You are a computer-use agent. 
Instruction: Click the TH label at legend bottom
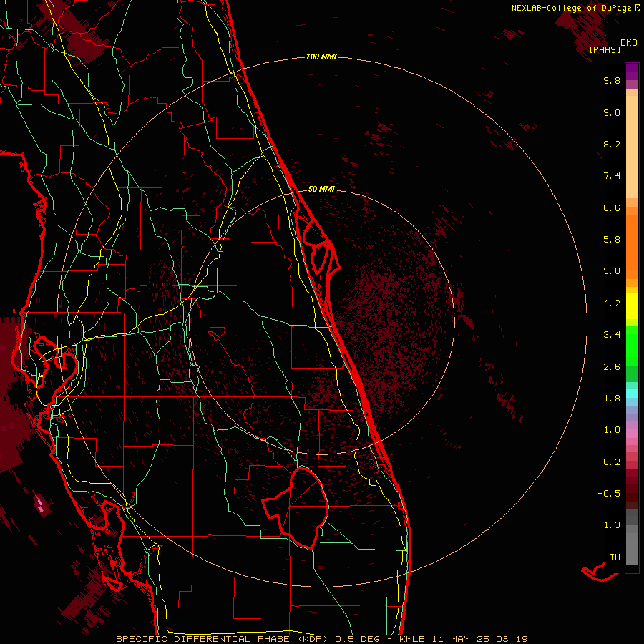[x=615, y=557]
